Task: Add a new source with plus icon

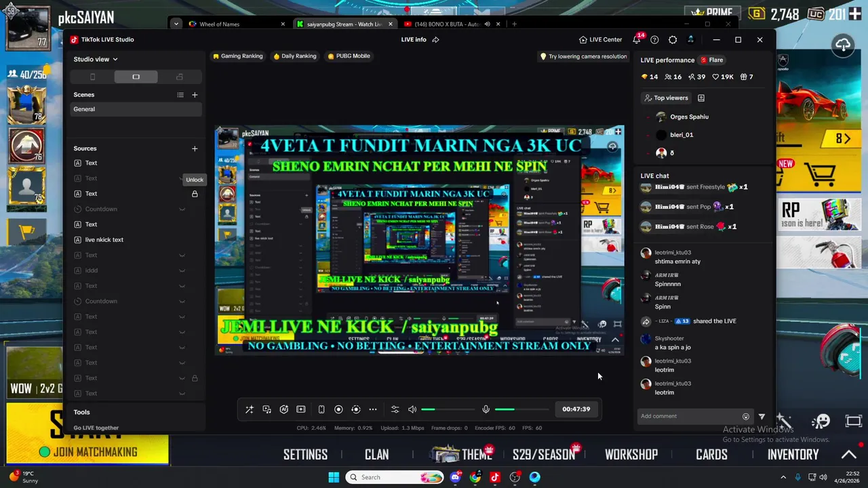Action: point(195,148)
